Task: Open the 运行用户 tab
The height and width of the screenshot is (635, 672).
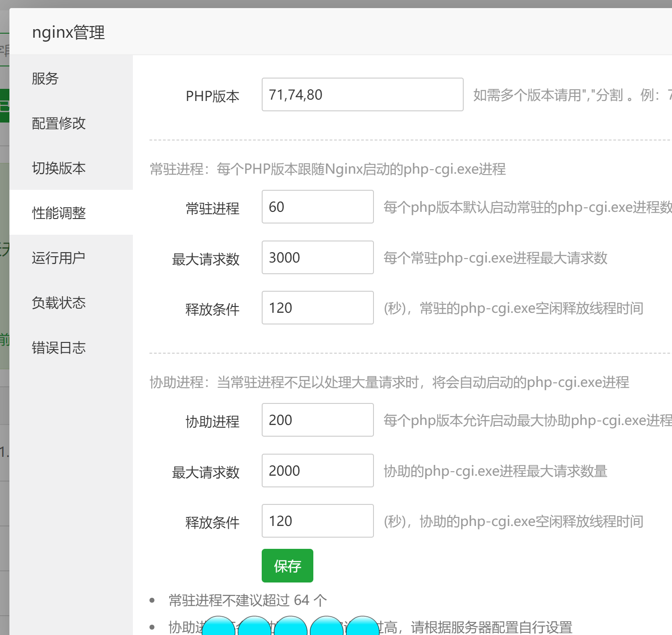Action: pos(71,258)
